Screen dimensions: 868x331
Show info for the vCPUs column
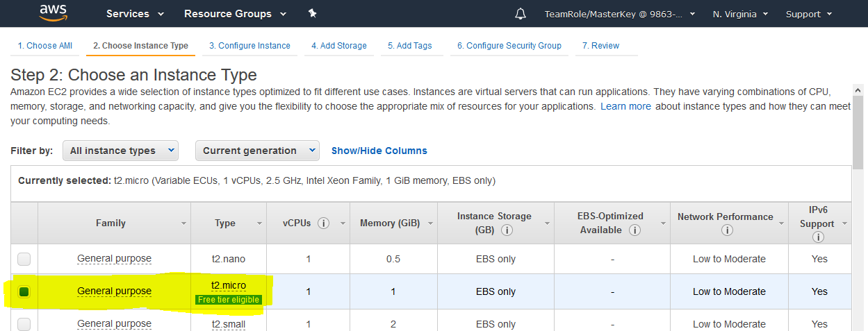pyautogui.click(x=323, y=223)
